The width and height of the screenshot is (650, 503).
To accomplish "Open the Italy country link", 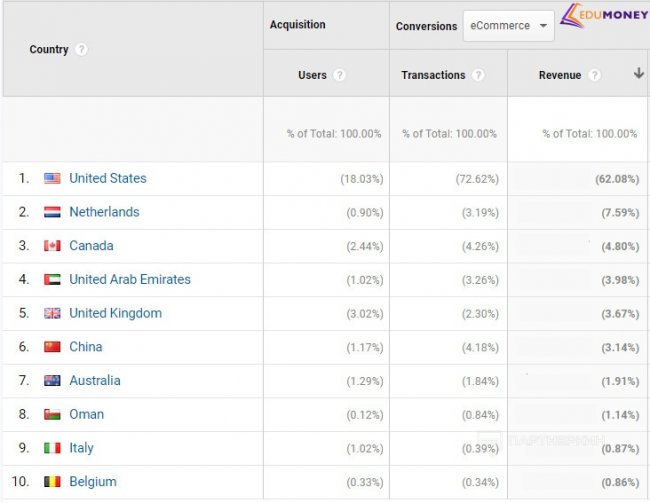I will [81, 448].
